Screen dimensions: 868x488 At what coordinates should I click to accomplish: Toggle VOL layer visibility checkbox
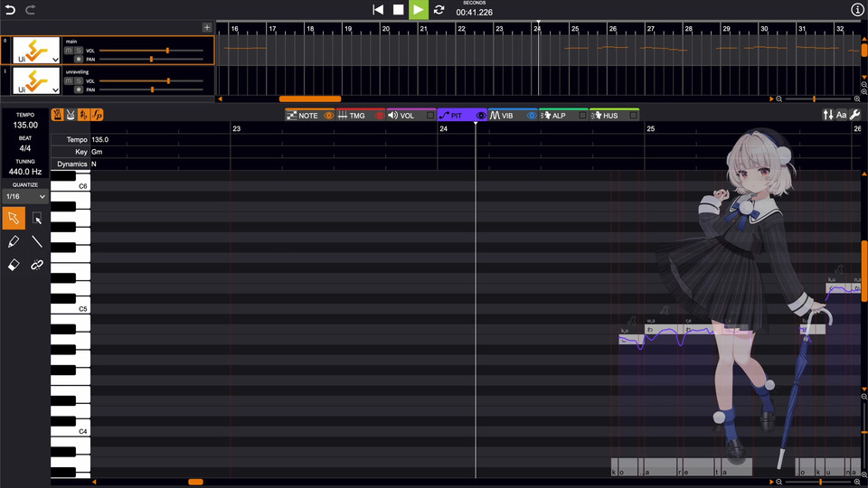point(430,115)
